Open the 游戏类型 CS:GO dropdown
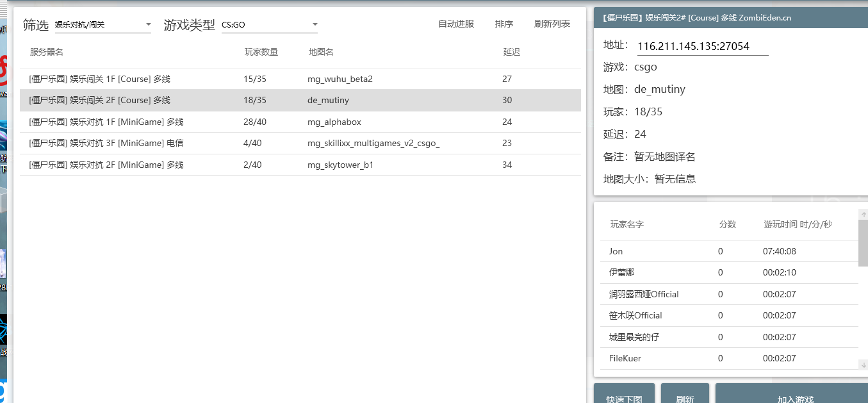 269,25
